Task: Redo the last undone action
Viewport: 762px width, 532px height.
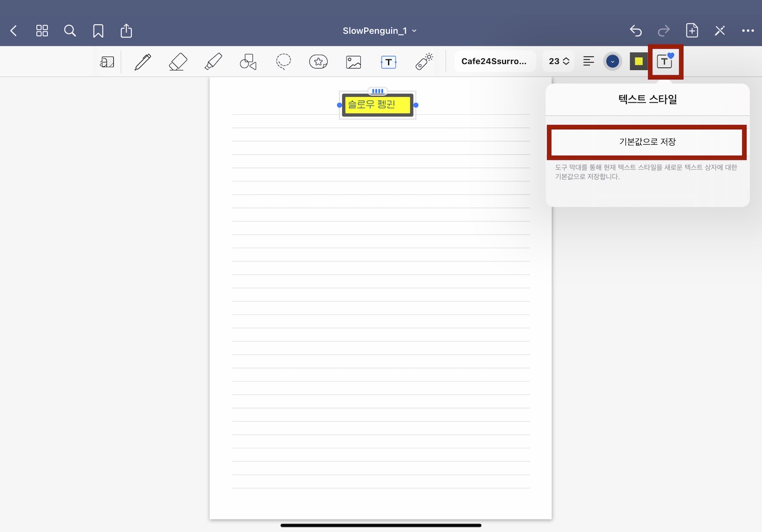Action: (663, 31)
